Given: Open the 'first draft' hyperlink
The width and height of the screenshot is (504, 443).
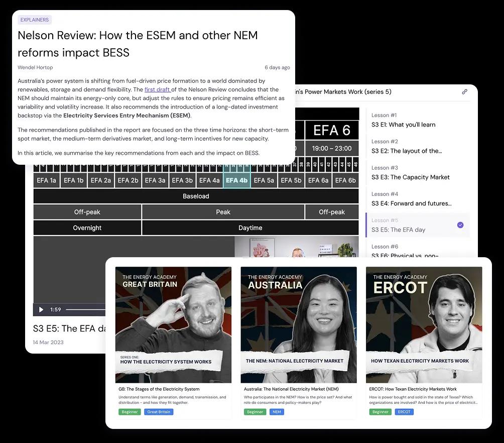Looking at the screenshot, I should 157,89.
